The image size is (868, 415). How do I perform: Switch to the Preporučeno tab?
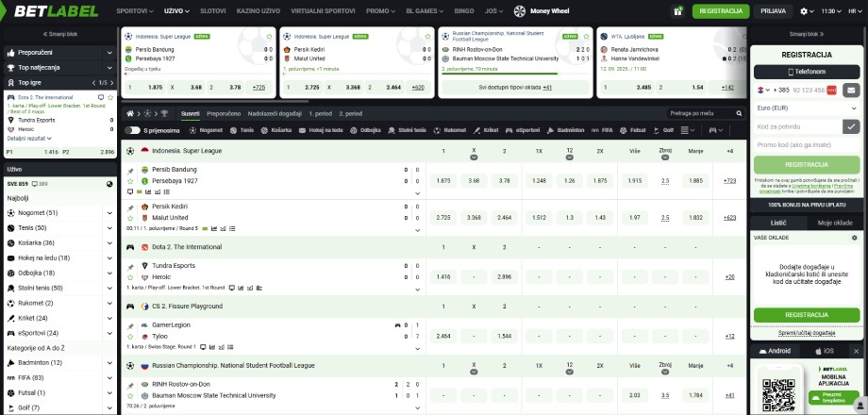[x=224, y=113]
